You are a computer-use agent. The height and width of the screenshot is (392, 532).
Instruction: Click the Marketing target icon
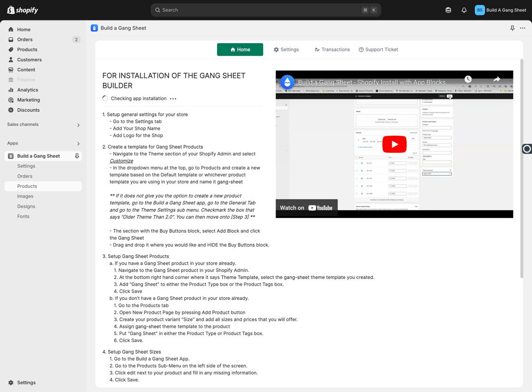pyautogui.click(x=11, y=100)
